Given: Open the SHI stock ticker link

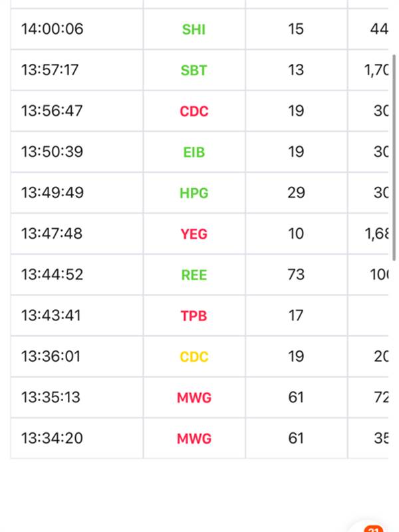Looking at the screenshot, I should (x=194, y=29).
